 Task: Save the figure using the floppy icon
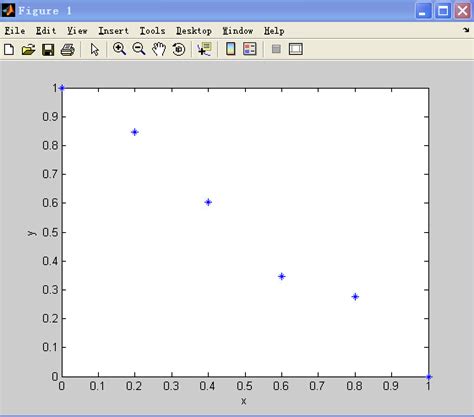(x=48, y=50)
